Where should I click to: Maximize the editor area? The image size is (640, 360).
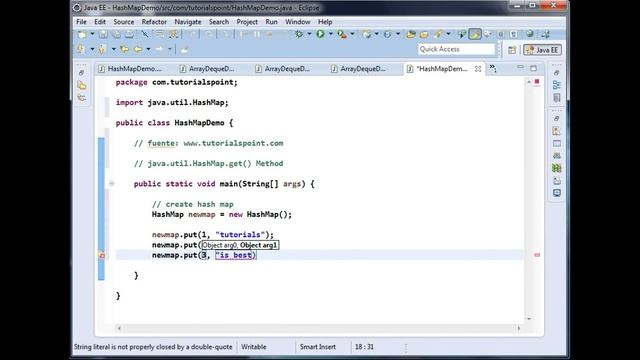(x=533, y=68)
